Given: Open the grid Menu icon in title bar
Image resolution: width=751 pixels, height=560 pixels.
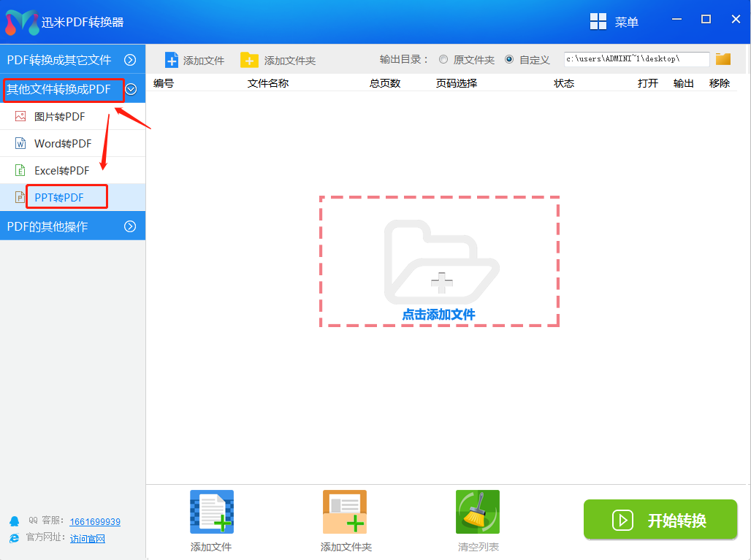Looking at the screenshot, I should click(x=598, y=22).
